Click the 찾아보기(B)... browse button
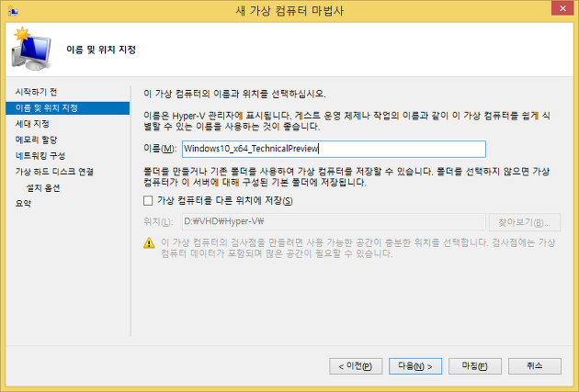Image resolution: width=579 pixels, height=392 pixels. coord(525,222)
